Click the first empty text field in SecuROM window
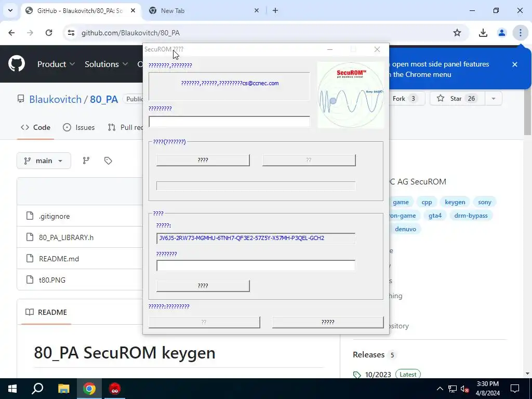Image resolution: width=532 pixels, height=399 pixels. click(229, 122)
